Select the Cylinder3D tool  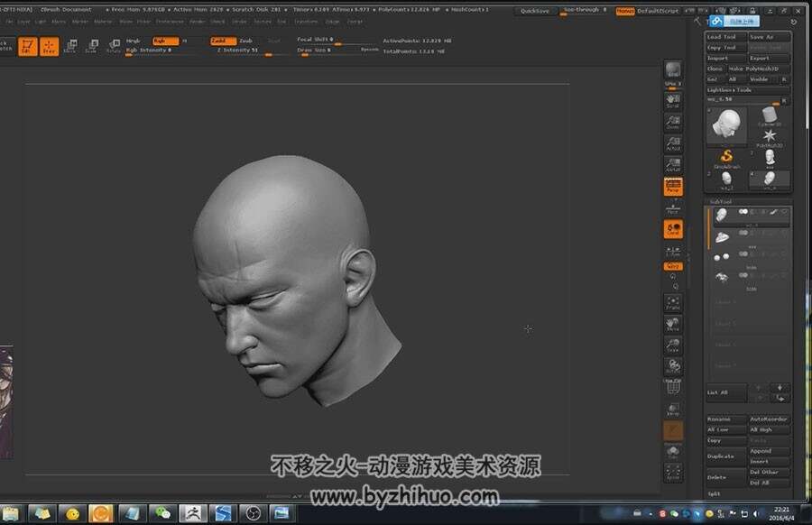coord(770,115)
